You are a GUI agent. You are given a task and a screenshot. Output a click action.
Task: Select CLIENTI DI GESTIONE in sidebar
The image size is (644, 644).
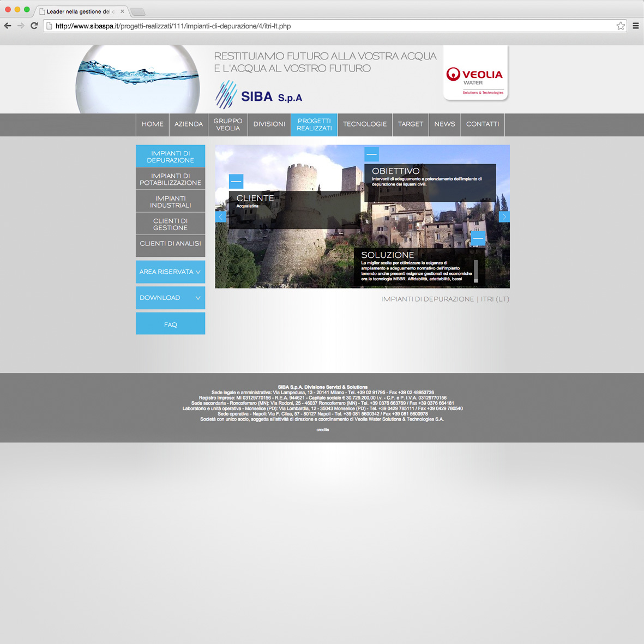(x=171, y=224)
